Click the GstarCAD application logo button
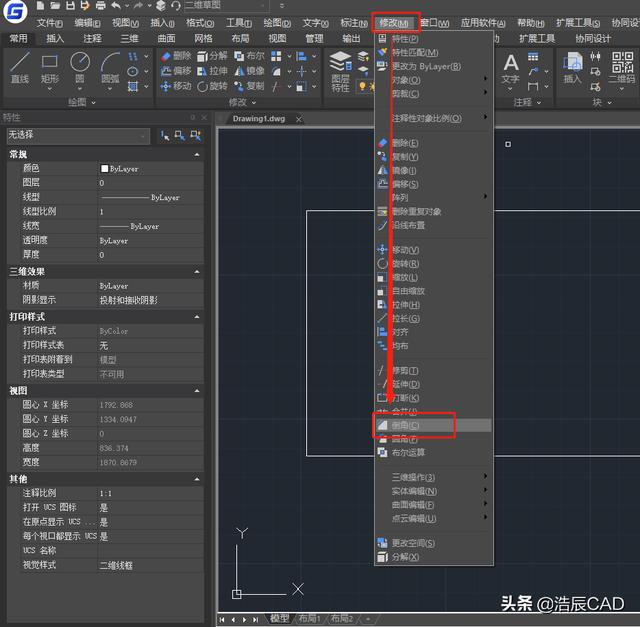The image size is (640, 627). tap(15, 11)
